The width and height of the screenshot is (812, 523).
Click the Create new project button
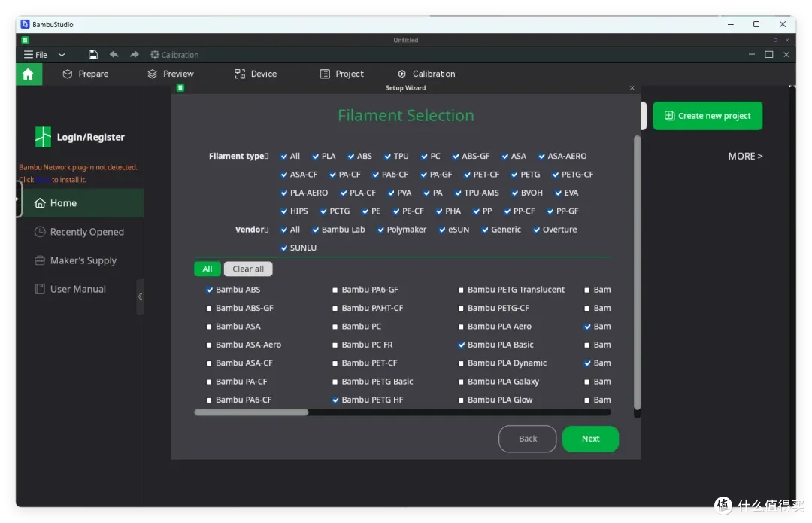707,116
